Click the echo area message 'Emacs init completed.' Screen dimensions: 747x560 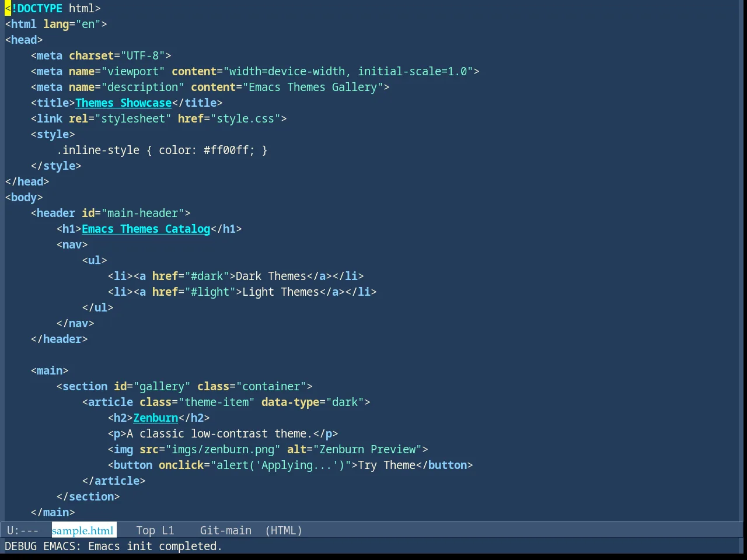[x=155, y=546]
